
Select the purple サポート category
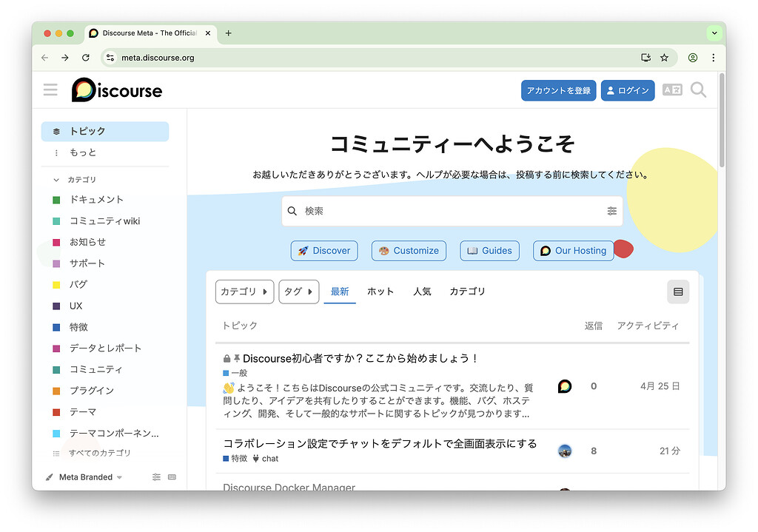point(87,263)
